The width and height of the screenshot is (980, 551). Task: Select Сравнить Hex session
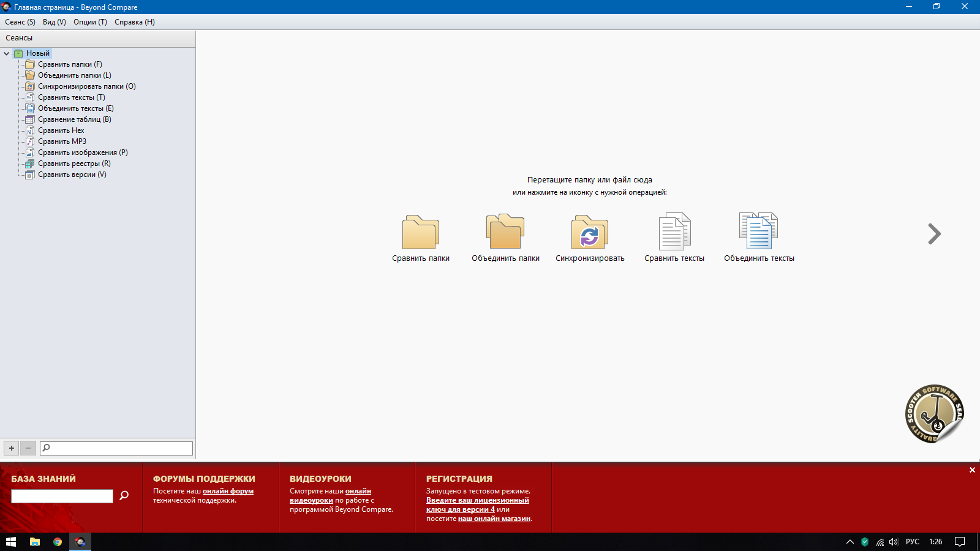tap(61, 130)
